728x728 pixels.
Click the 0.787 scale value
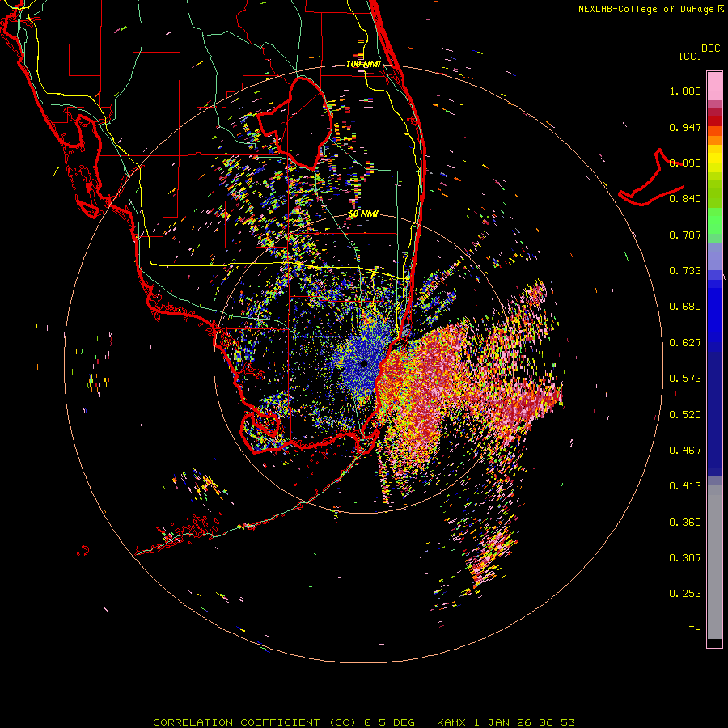pos(685,235)
